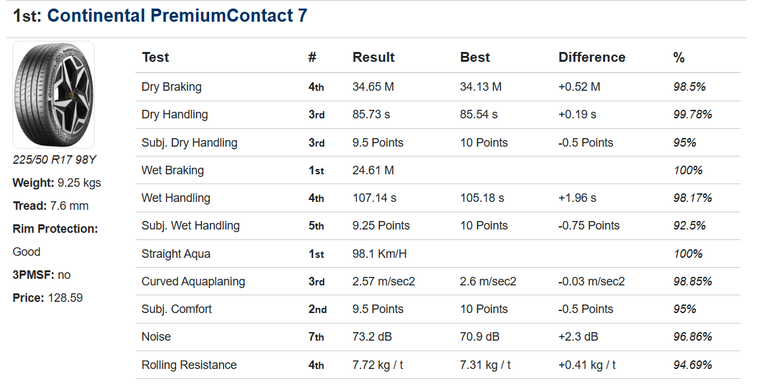
Task: Click the Difference column header
Action: (591, 57)
